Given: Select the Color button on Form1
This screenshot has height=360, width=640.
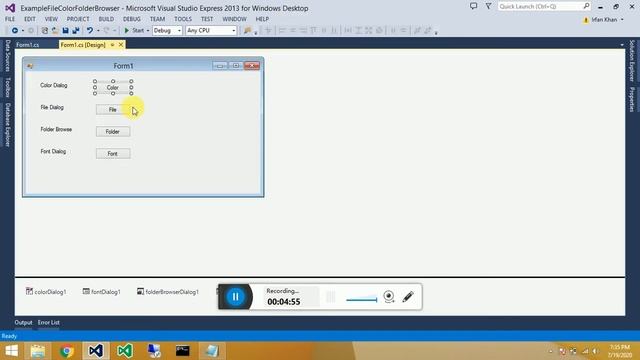Looking at the screenshot, I should pos(113,87).
